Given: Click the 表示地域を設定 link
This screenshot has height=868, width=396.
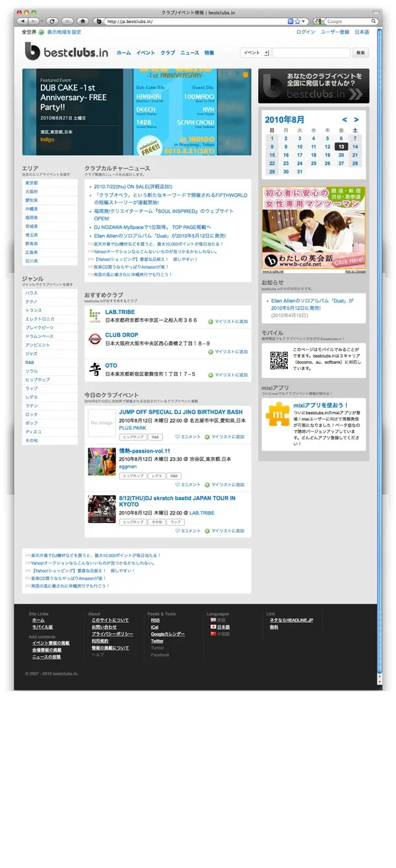Looking at the screenshot, I should click(64, 32).
